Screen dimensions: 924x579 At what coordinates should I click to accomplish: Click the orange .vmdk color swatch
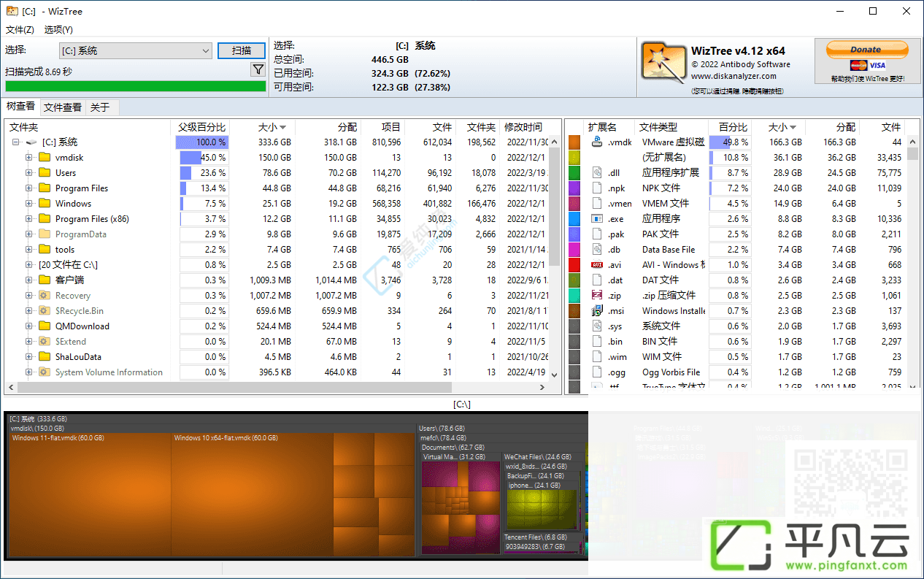pos(574,142)
